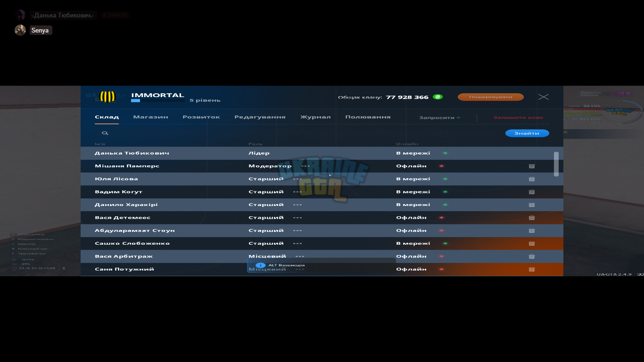This screenshot has height=362, width=644.
Task: Select member name Сашко Слобоженко
Action: point(132,244)
